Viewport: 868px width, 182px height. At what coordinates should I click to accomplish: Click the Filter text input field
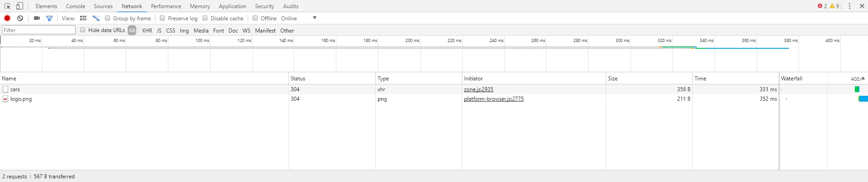(38, 30)
